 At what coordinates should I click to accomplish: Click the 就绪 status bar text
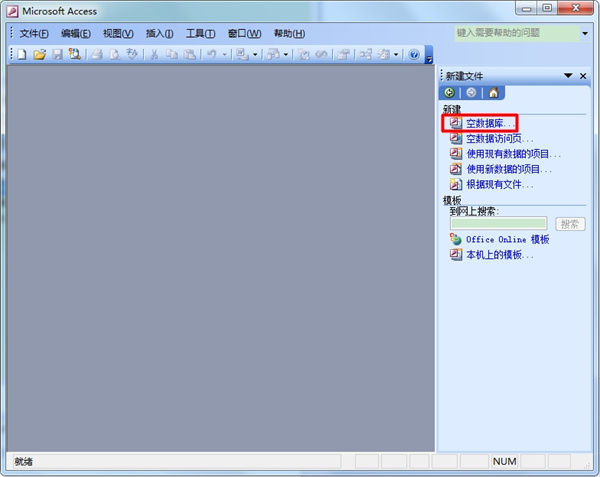pos(24,462)
